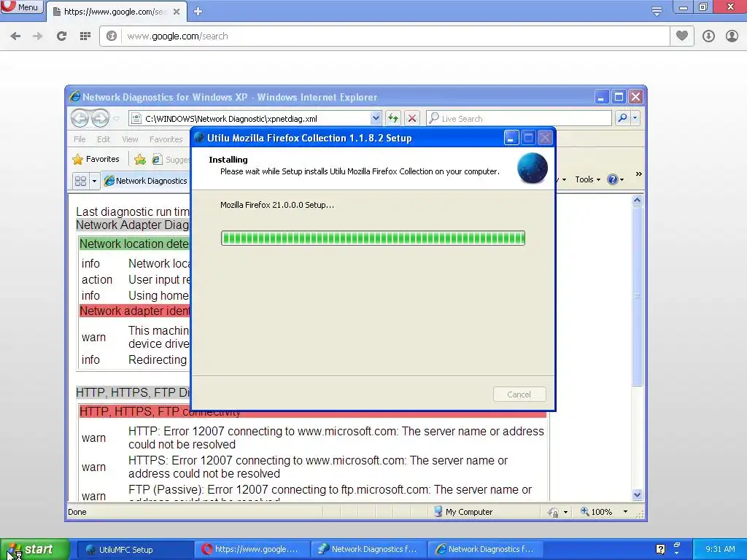The height and width of the screenshot is (560, 747).
Task: Click taskbar clock 9:31 AM
Action: click(720, 549)
